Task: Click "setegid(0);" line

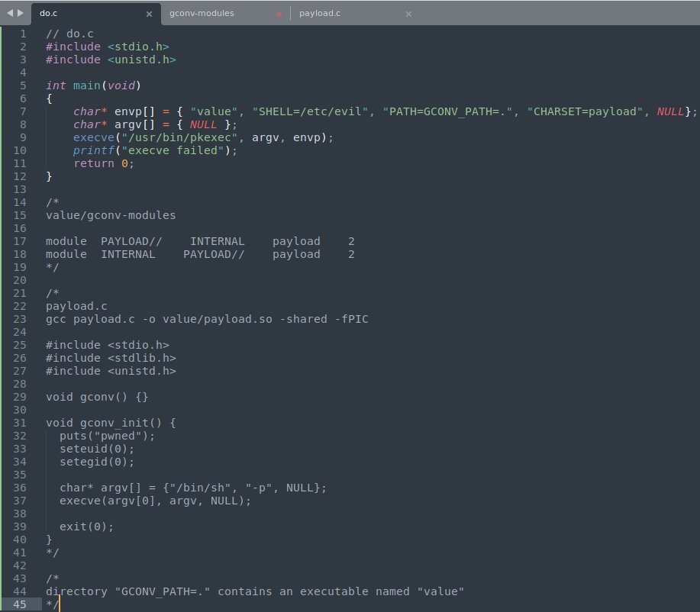Action: tap(97, 462)
